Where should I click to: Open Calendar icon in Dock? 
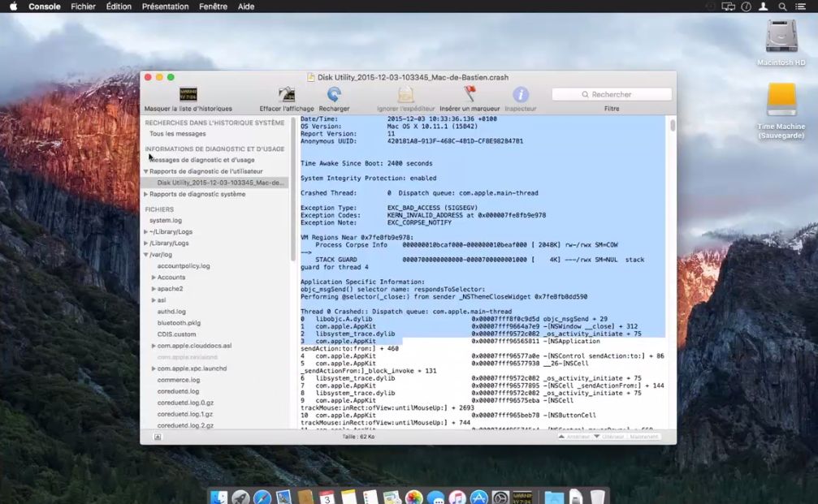pyautogui.click(x=327, y=498)
